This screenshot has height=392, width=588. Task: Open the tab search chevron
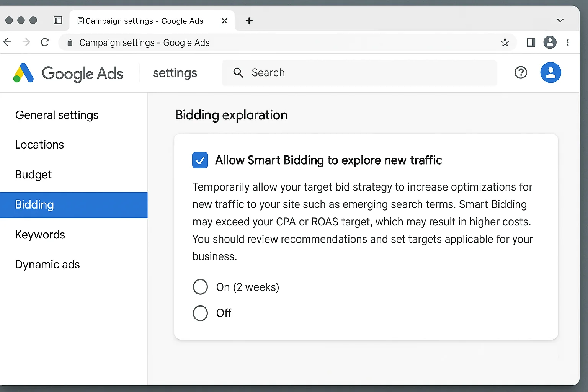coord(560,21)
